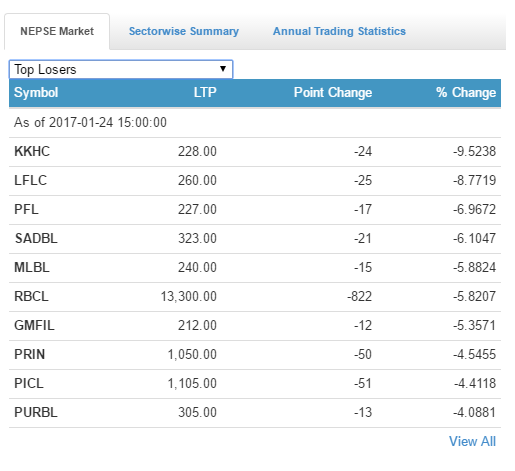The image size is (515, 471).
Task: Select the percent change -5.8824
Action: (x=474, y=267)
